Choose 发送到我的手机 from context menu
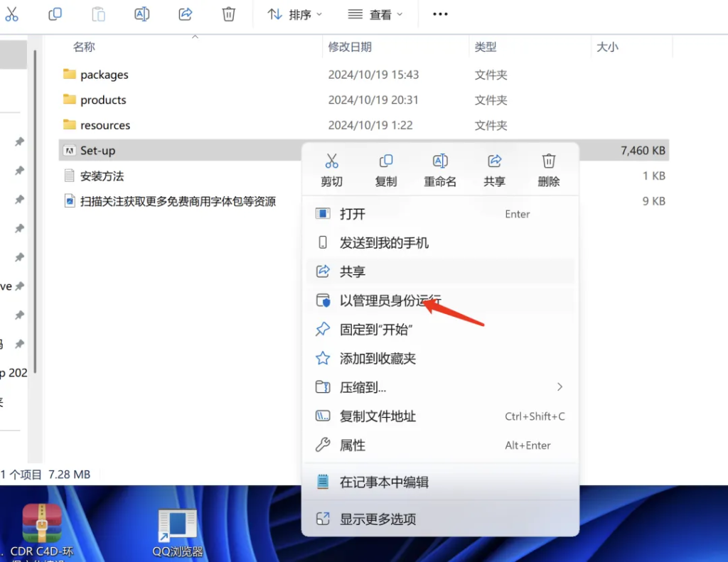This screenshot has height=562, width=728. (x=440, y=243)
